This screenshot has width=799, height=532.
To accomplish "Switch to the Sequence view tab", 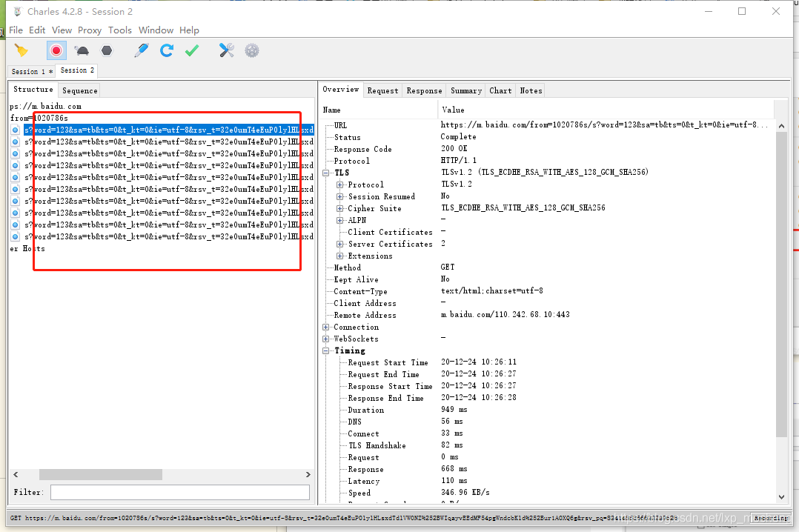I will (x=79, y=90).
